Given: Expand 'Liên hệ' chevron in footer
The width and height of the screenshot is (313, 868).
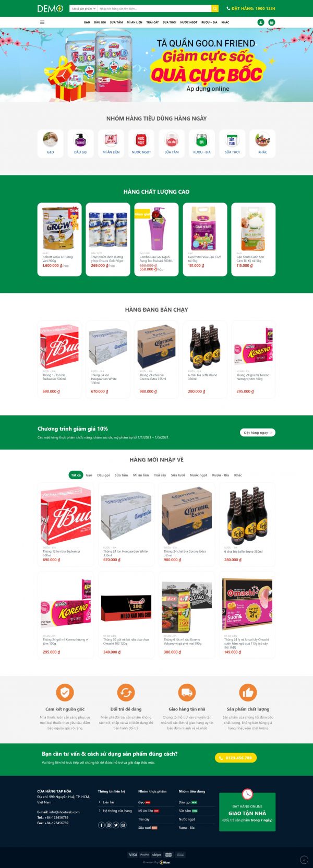Looking at the screenshot, I should click(x=100, y=802).
